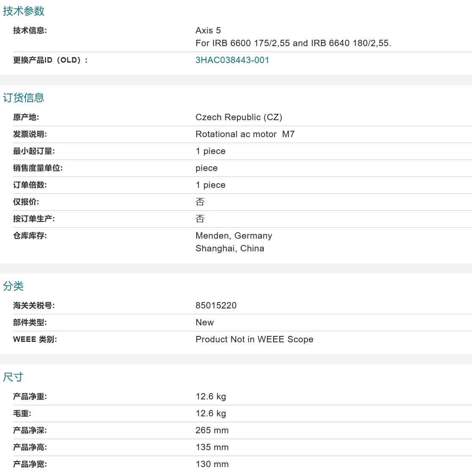Select the 订单倍数 label
The height and width of the screenshot is (476, 472).
(30, 185)
